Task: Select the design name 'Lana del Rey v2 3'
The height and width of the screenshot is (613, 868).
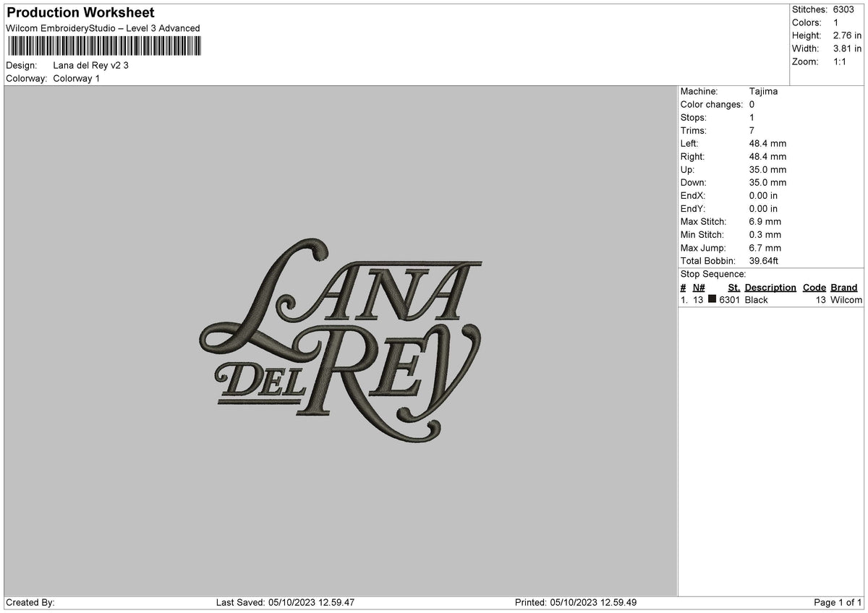Action: coord(91,65)
